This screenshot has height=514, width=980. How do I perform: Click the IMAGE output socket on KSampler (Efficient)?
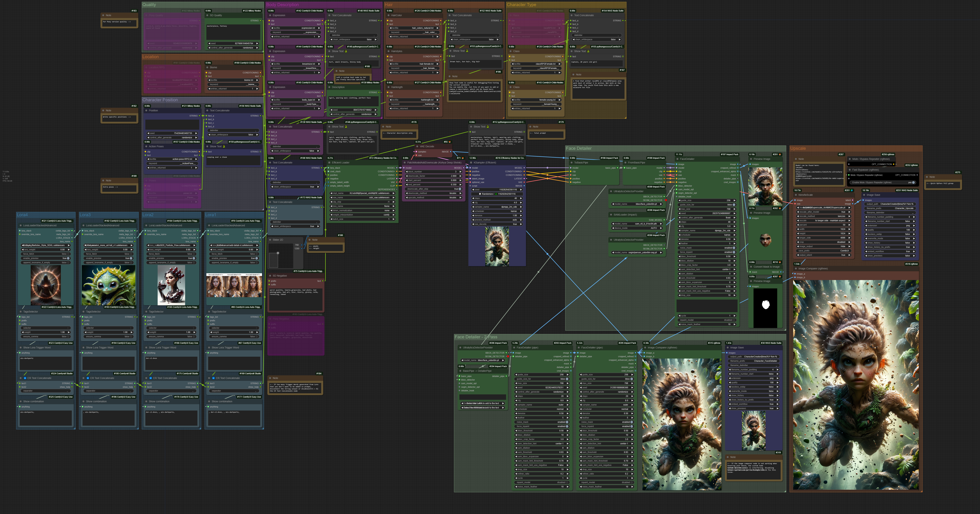tap(524, 186)
